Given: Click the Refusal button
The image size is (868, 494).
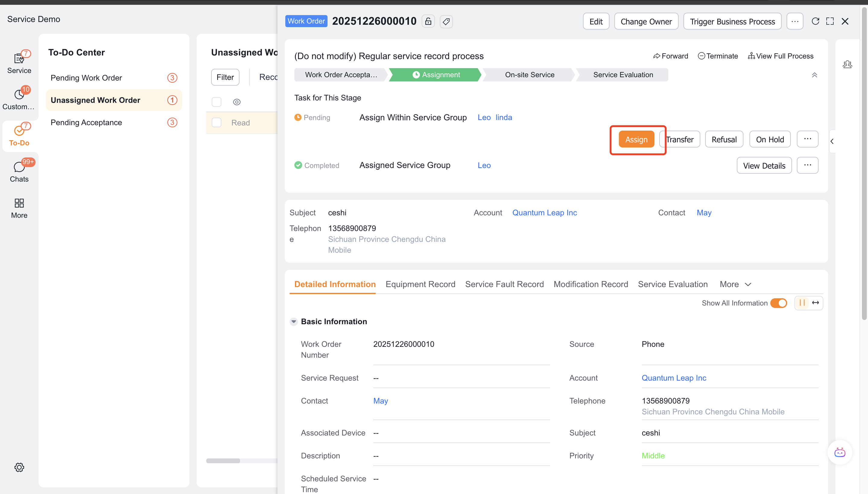Looking at the screenshot, I should (x=724, y=139).
